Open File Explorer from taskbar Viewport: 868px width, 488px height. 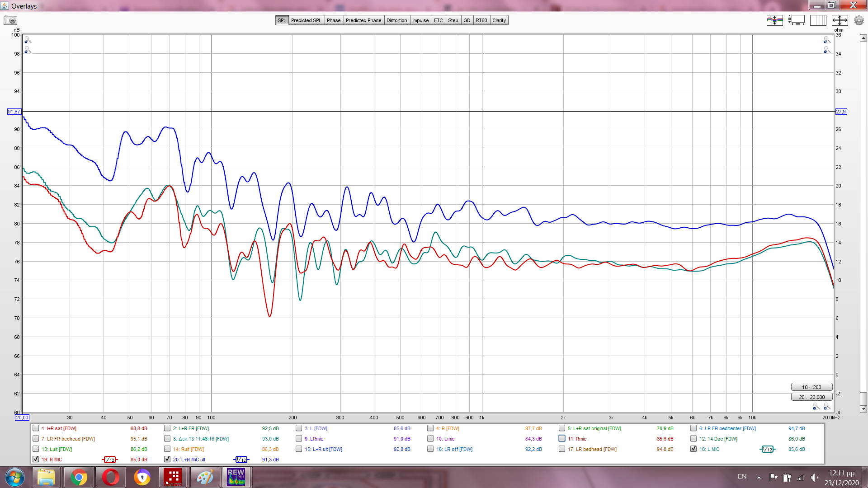46,477
